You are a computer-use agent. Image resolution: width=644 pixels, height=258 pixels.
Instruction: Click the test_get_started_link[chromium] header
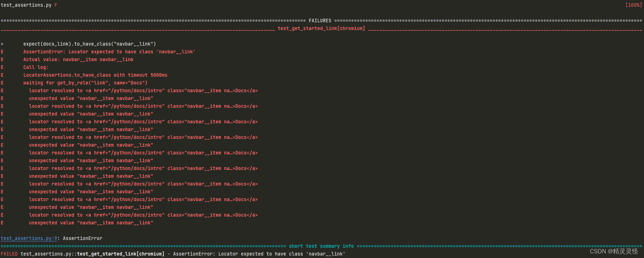pos(321,29)
